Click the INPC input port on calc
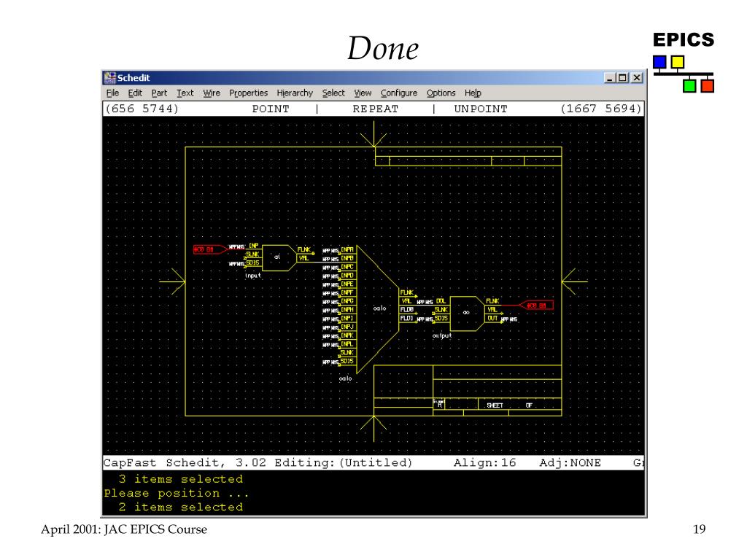 [x=347, y=267]
